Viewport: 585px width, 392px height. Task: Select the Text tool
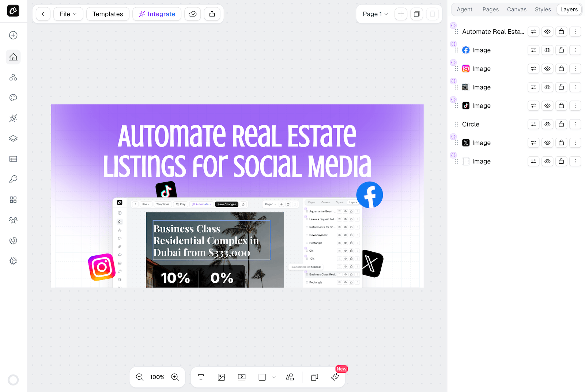click(x=201, y=377)
